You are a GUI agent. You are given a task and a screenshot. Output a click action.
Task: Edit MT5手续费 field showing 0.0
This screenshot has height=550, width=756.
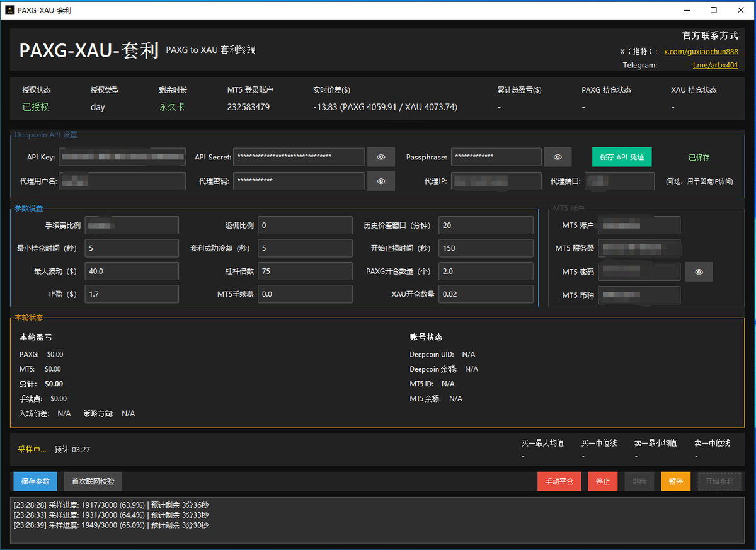305,294
